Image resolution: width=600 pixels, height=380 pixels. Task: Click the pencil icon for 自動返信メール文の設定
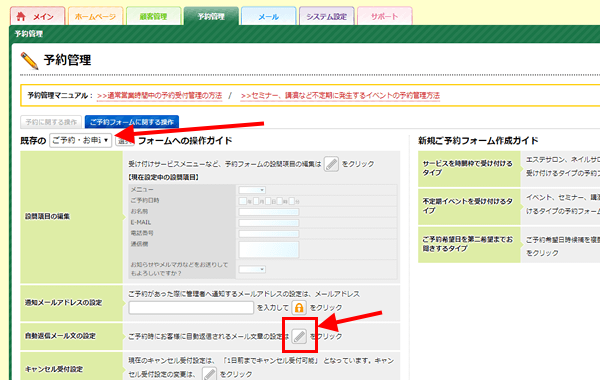(x=299, y=336)
